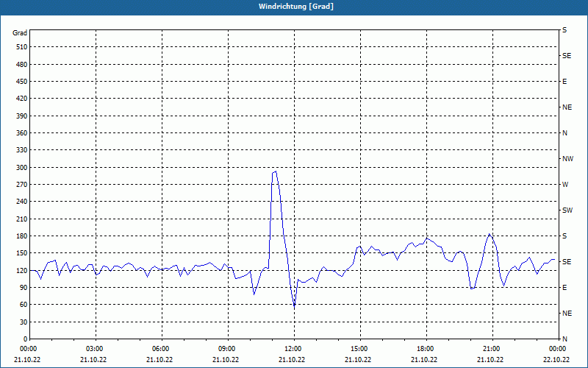The image size is (588, 368).
Task: Click the 'S' compass label level with 180
Action: [x=564, y=236]
